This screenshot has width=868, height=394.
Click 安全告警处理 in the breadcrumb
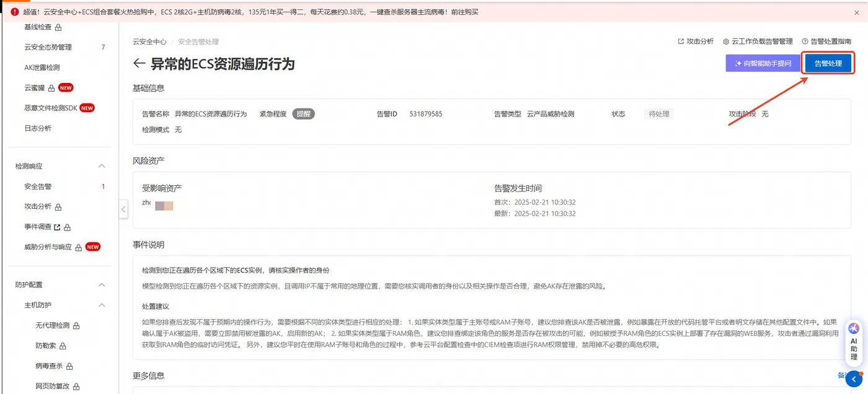198,42
